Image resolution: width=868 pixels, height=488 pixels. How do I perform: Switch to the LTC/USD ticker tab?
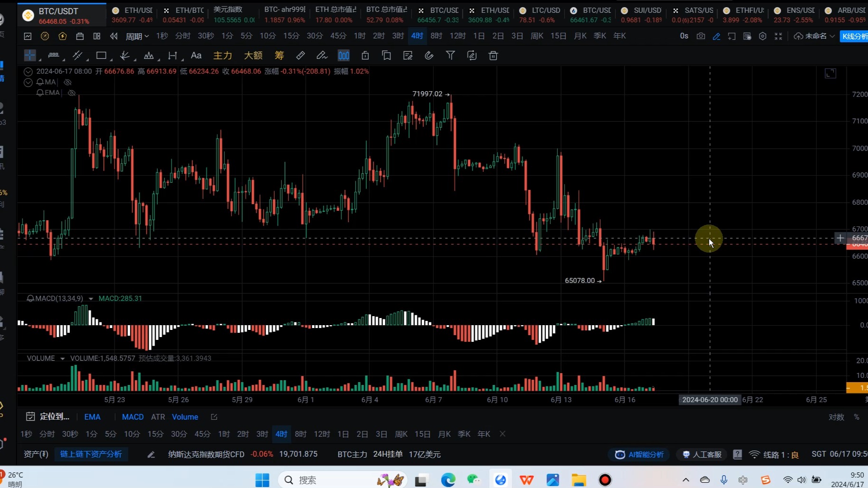tap(539, 15)
